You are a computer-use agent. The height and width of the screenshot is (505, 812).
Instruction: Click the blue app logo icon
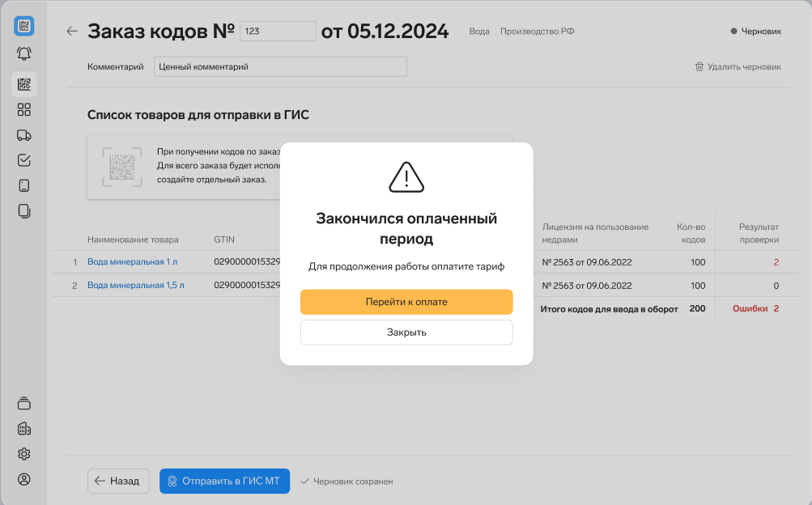click(x=24, y=26)
